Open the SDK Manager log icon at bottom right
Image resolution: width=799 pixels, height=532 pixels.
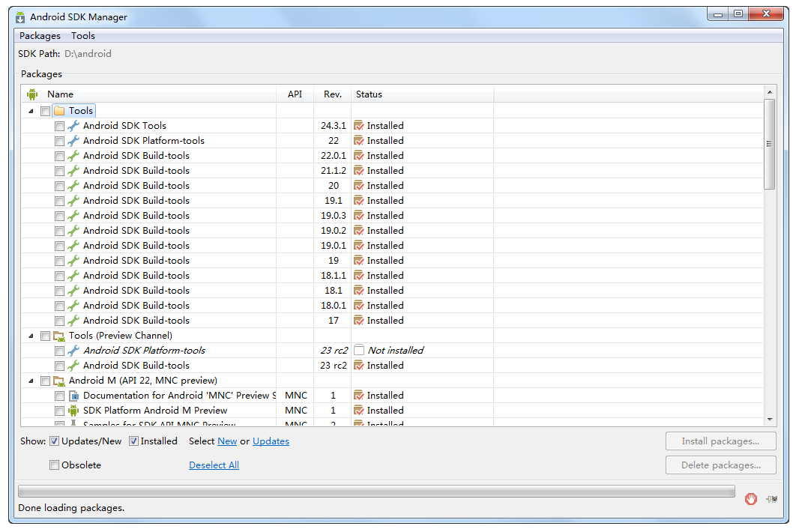[771, 499]
